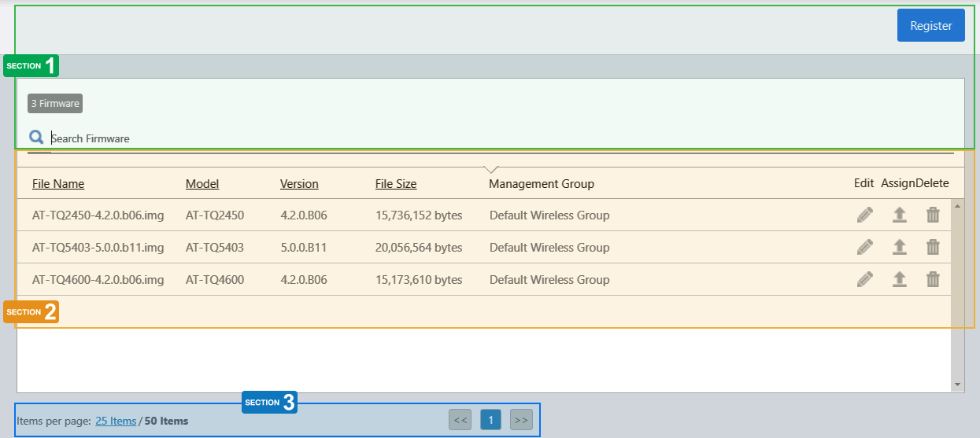Screen dimensions: 980x438
Task: Delete the AT-TQ4600-4.2.0.b06.img firmware
Action: tap(933, 279)
